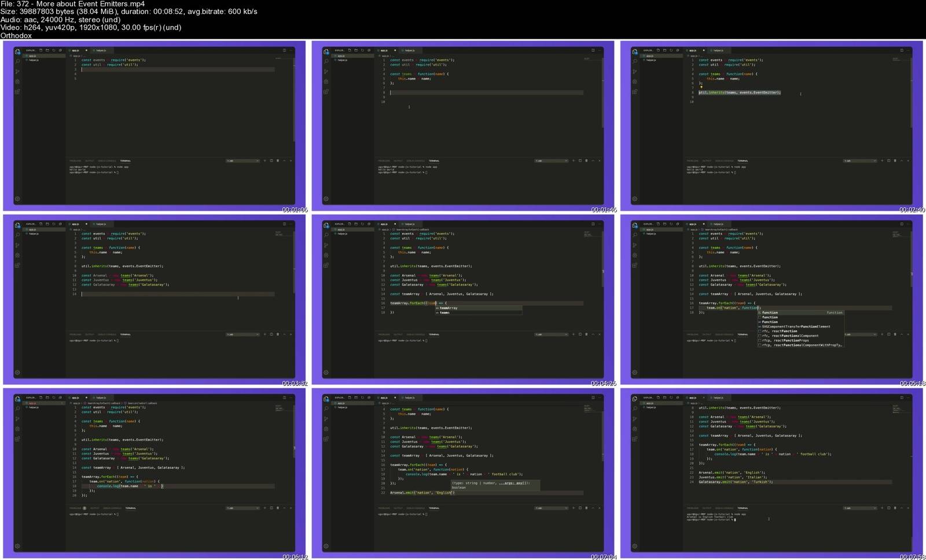Add new terminal plus icon in 00:01:06 frame
This screenshot has height=560, width=926.
coord(265,161)
